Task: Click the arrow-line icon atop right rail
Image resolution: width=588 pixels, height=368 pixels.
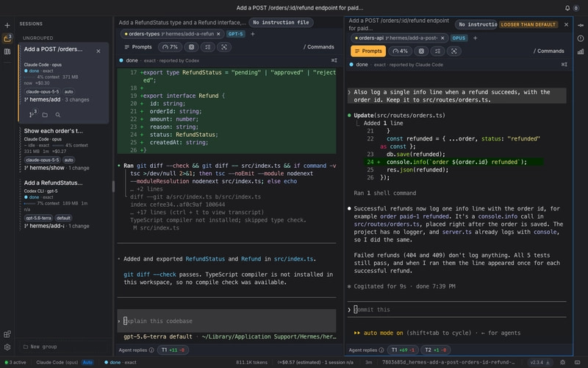Action: pos(581,25)
